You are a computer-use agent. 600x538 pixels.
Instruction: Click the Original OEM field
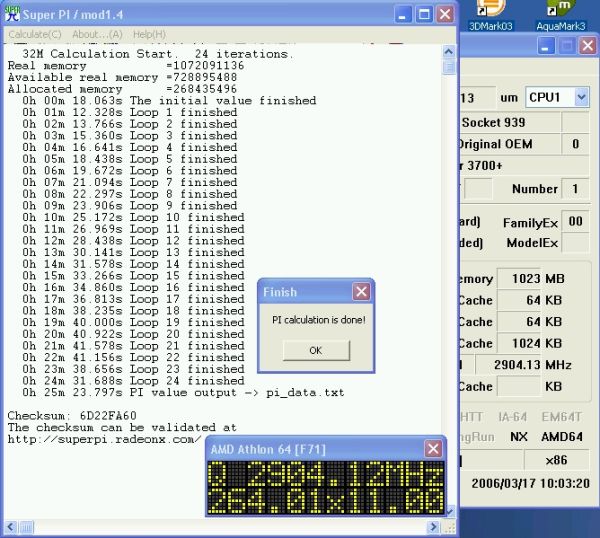510,144
